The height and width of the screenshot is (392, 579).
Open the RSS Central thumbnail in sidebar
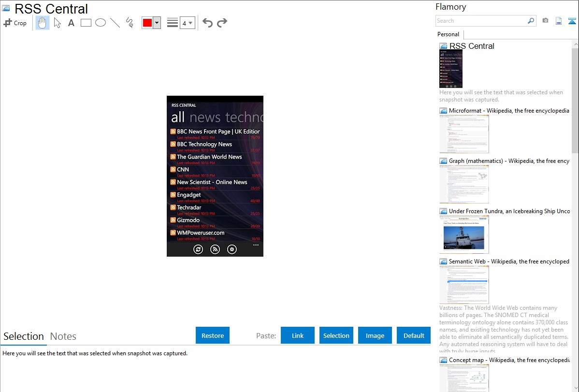(x=451, y=69)
